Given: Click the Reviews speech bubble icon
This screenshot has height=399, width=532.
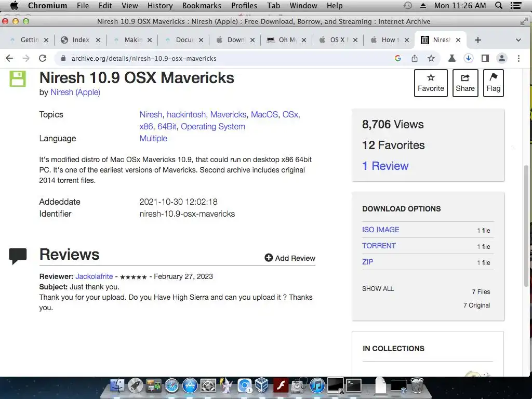Looking at the screenshot, I should [18, 257].
